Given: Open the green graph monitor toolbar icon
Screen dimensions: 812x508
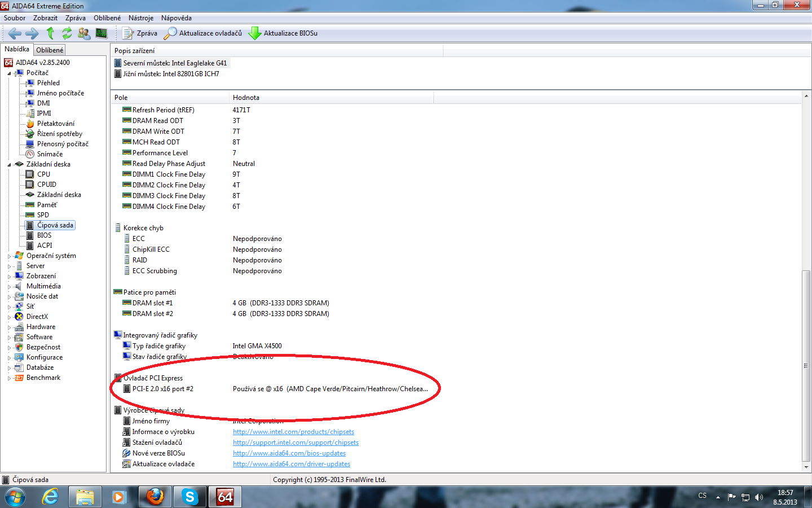Looking at the screenshot, I should (101, 33).
